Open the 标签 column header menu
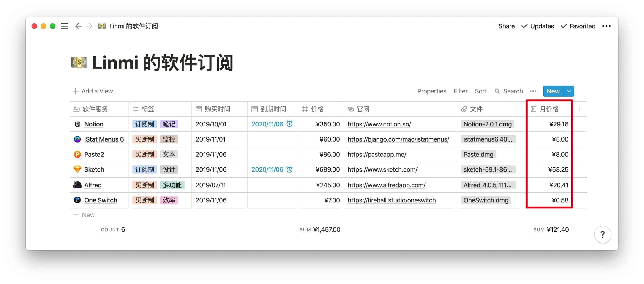This screenshot has height=284, width=644. pos(160,109)
